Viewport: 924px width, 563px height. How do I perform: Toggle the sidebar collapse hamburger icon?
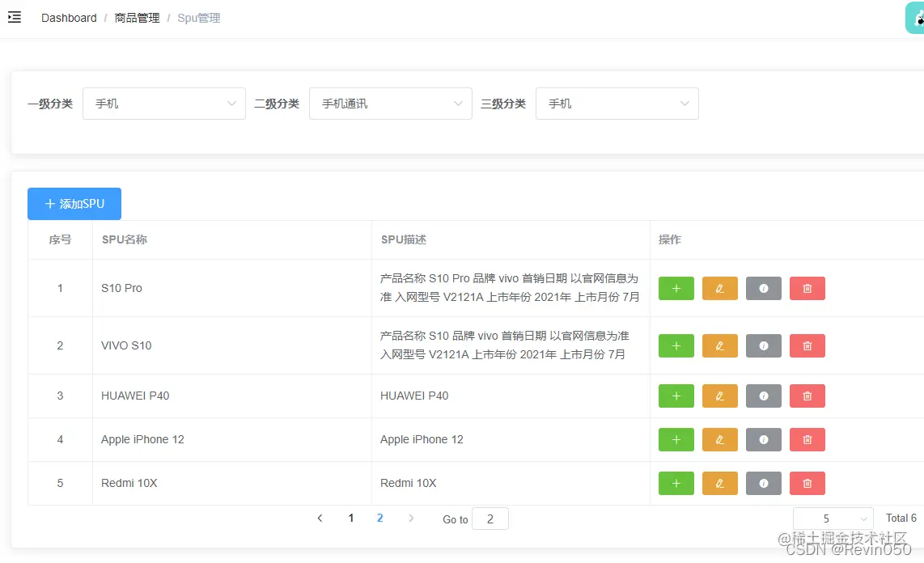14,18
